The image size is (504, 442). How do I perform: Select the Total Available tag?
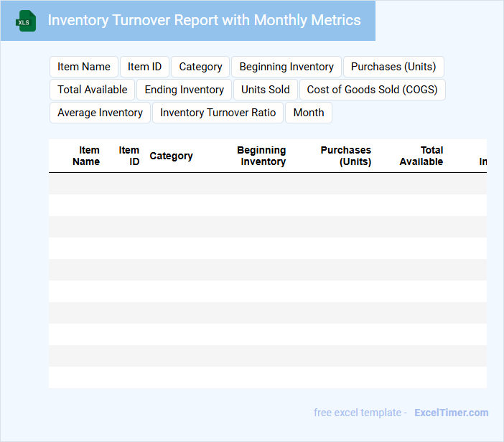92,90
